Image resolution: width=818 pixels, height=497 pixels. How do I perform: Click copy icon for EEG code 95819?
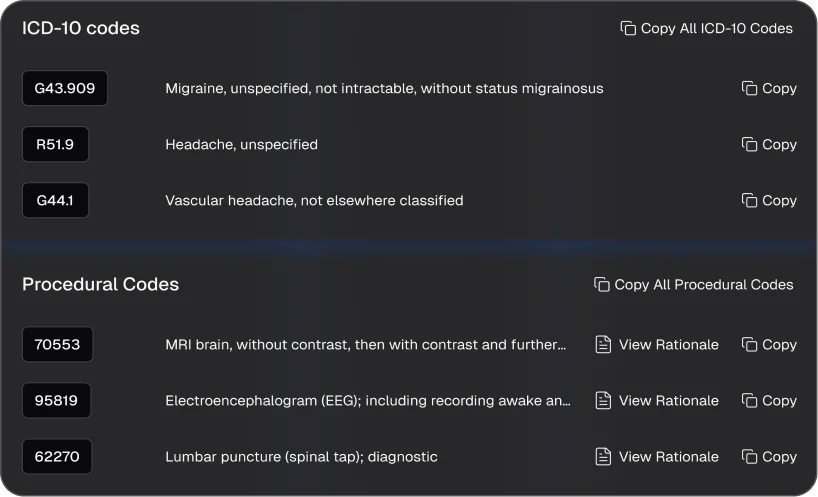[x=749, y=400]
